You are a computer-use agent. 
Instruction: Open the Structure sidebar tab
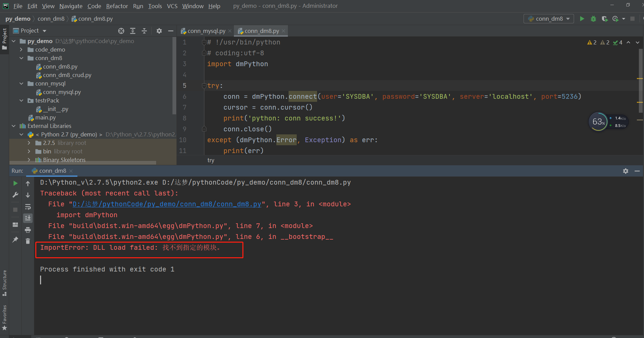[x=4, y=282]
